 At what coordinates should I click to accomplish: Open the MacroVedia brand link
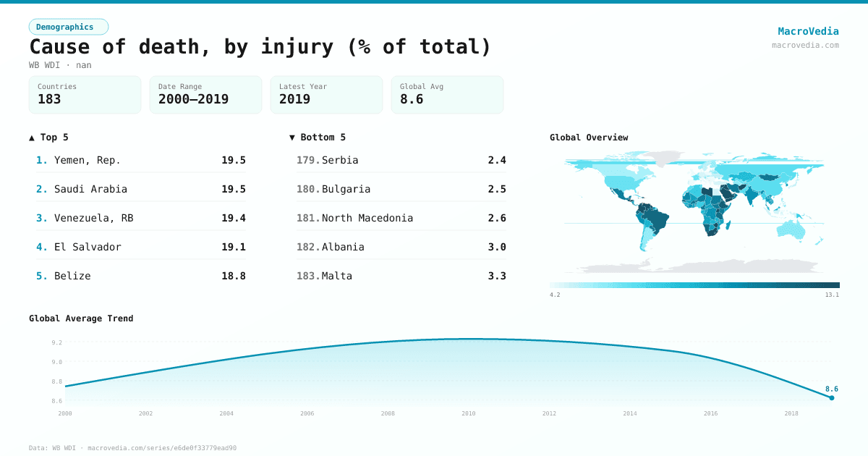tap(808, 31)
